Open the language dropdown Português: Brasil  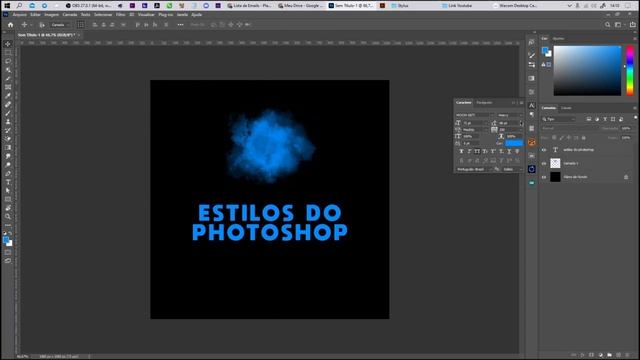tap(473, 169)
